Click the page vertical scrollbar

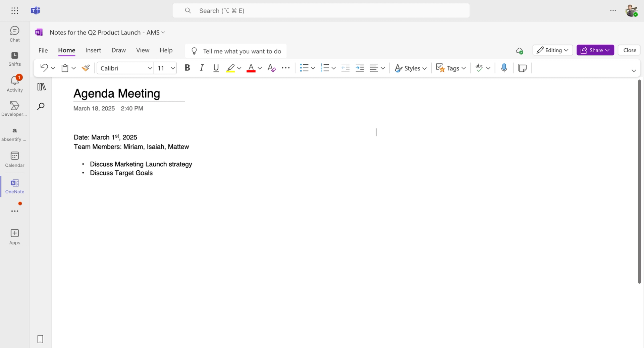click(639, 181)
